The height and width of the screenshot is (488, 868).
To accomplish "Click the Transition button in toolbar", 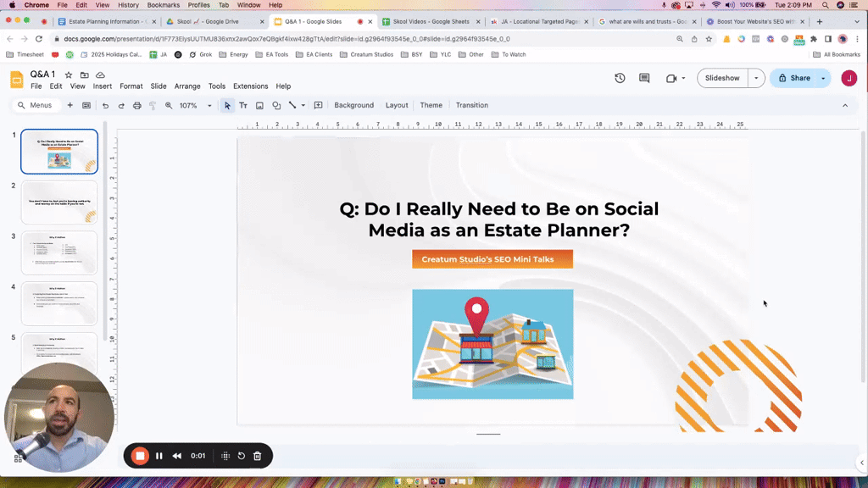I will (x=471, y=105).
